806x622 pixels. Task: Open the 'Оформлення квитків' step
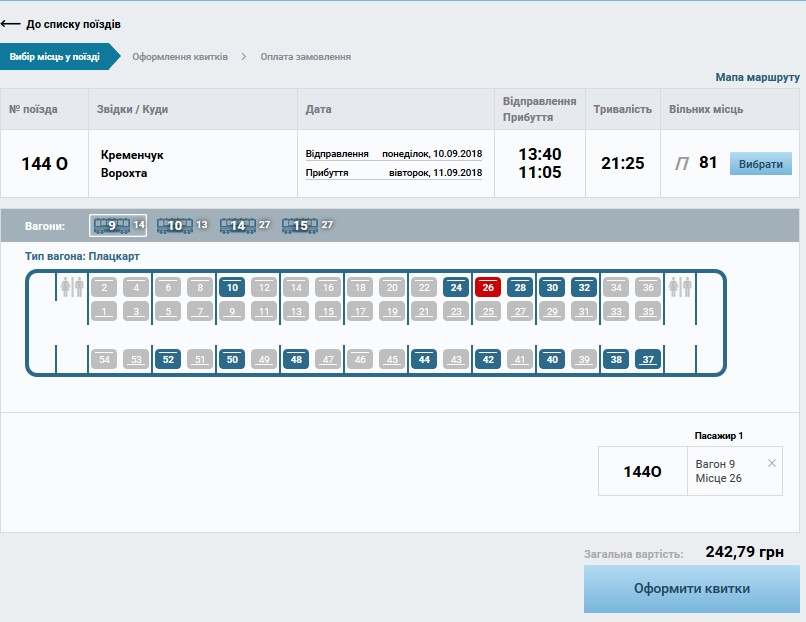coord(180,57)
